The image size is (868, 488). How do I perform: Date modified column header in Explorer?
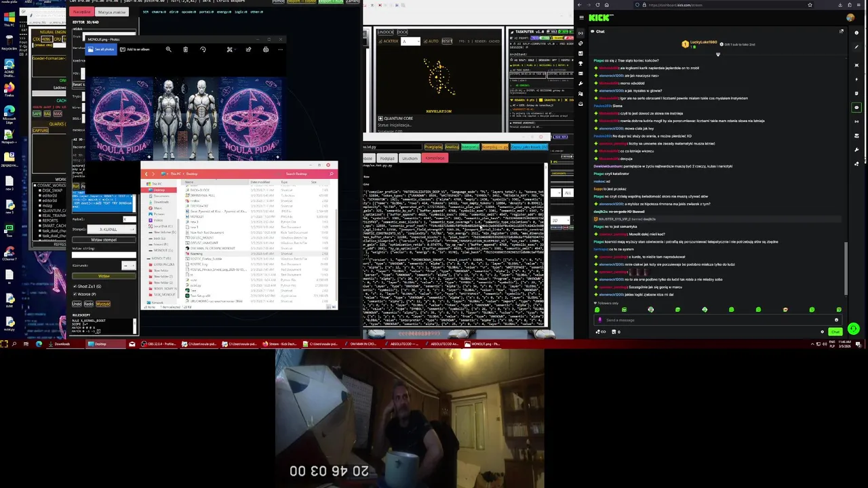(260, 182)
